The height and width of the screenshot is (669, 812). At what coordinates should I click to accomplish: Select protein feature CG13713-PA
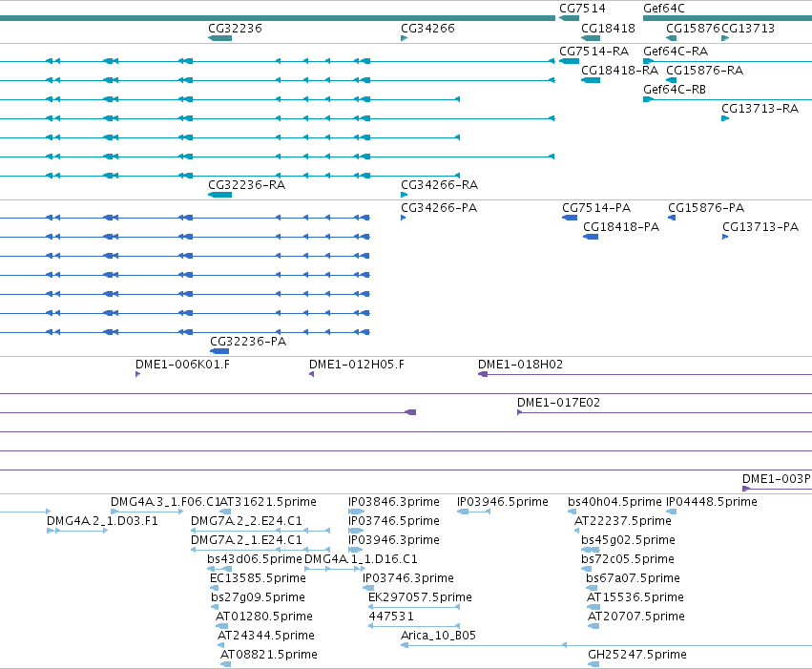tap(760, 227)
